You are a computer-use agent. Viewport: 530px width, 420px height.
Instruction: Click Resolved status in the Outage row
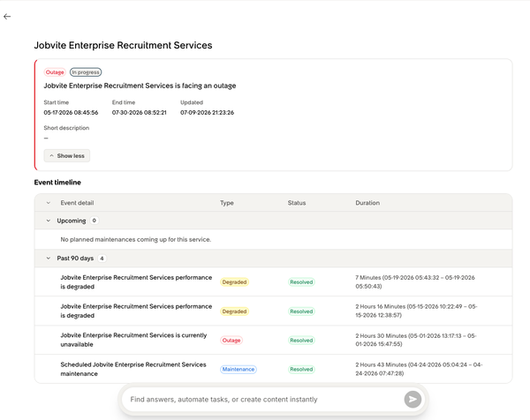pos(301,341)
